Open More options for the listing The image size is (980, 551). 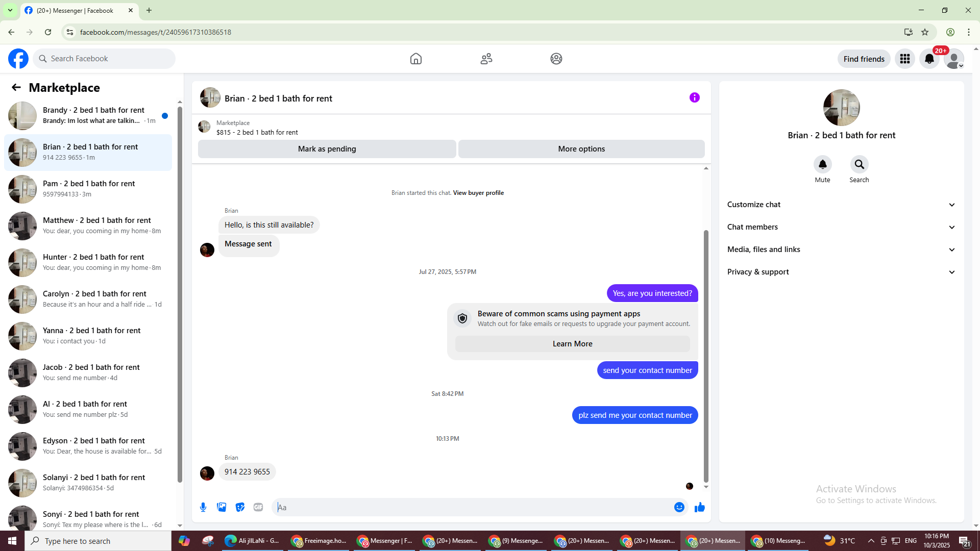(581, 149)
